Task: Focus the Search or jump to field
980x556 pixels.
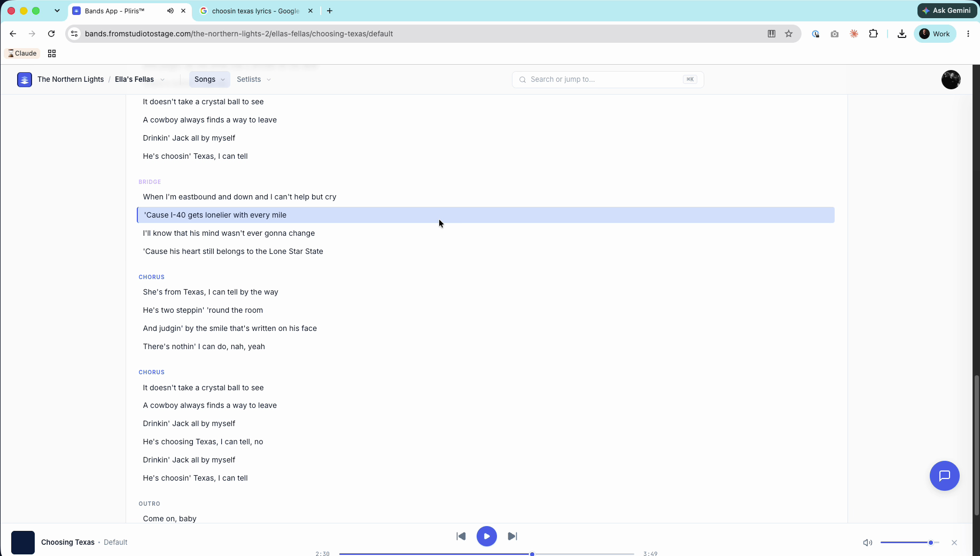Action: (608, 80)
